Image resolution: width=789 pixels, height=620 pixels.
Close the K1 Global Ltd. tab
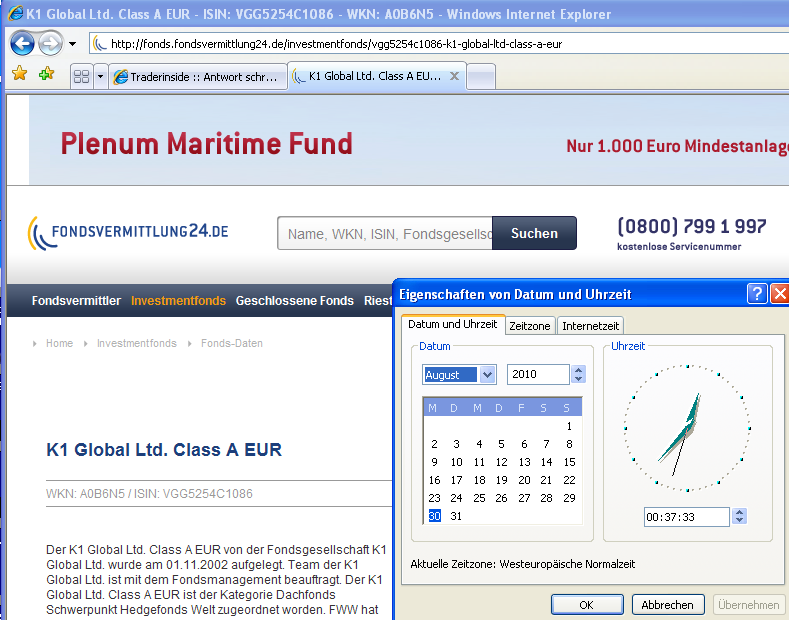[x=454, y=76]
